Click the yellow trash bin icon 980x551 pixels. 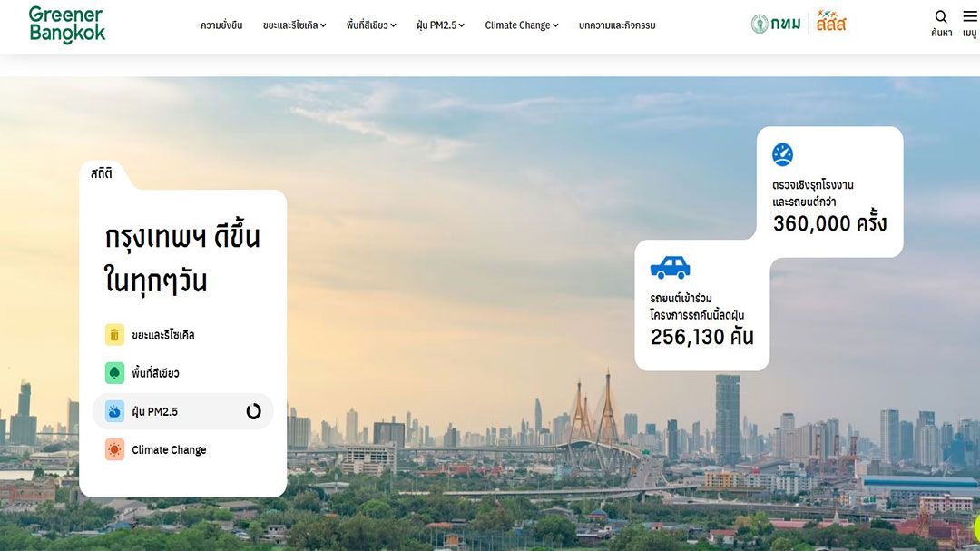click(x=114, y=335)
